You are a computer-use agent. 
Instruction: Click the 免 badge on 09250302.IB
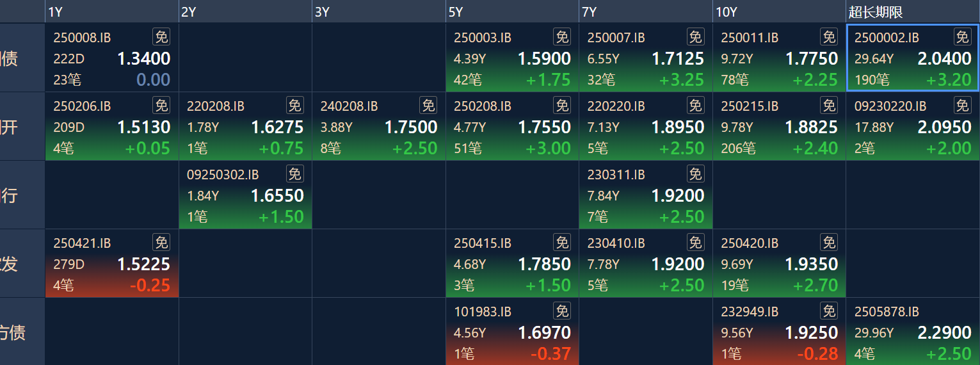[294, 174]
